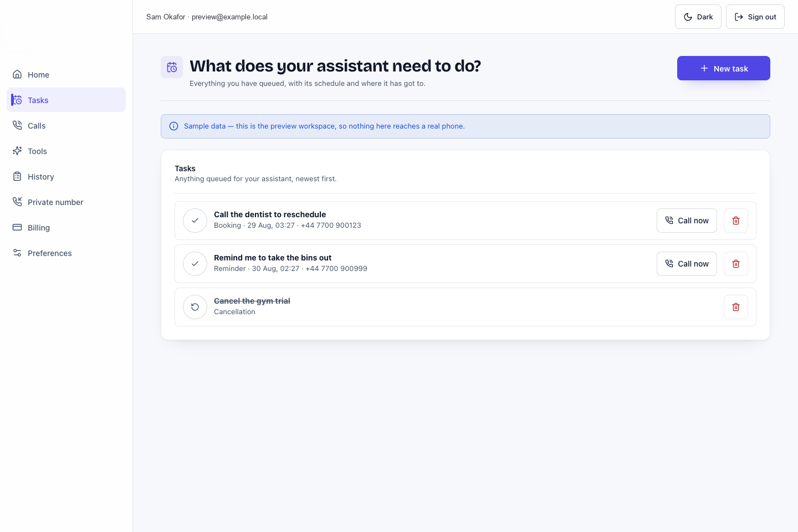Viewport: 798px width, 532px height.
Task: Open the Home sidebar page
Action: pos(66,75)
